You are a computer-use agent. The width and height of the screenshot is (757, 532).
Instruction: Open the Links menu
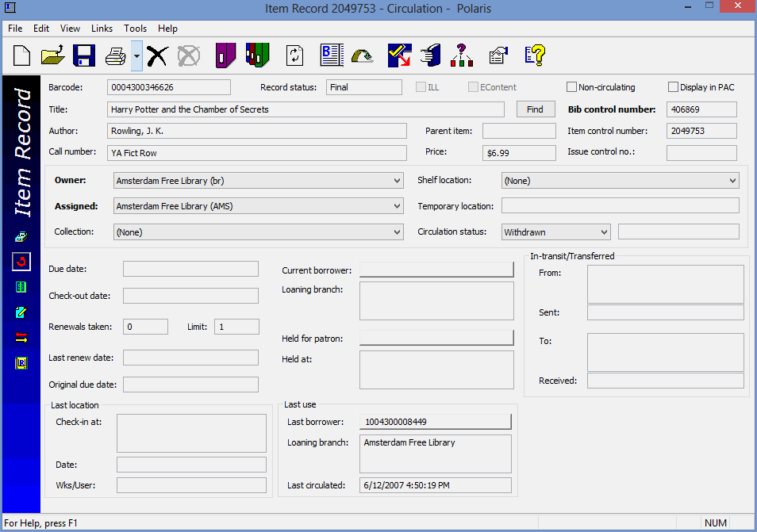(102, 29)
